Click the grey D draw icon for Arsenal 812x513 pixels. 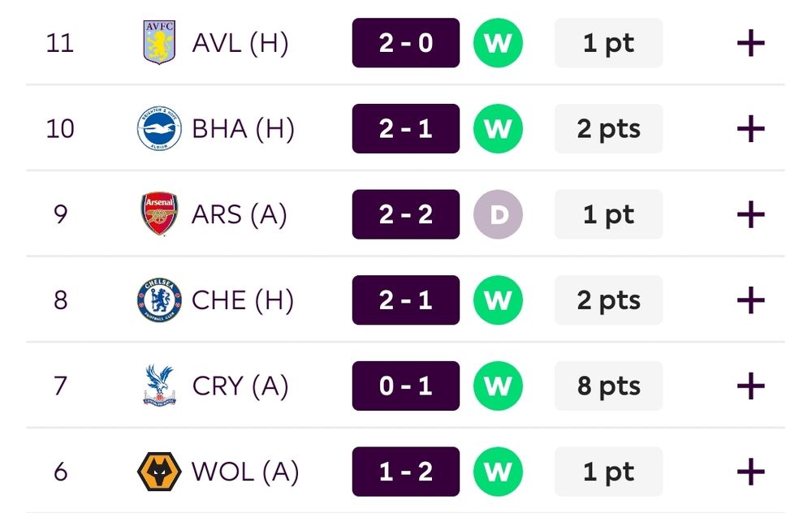[499, 214]
